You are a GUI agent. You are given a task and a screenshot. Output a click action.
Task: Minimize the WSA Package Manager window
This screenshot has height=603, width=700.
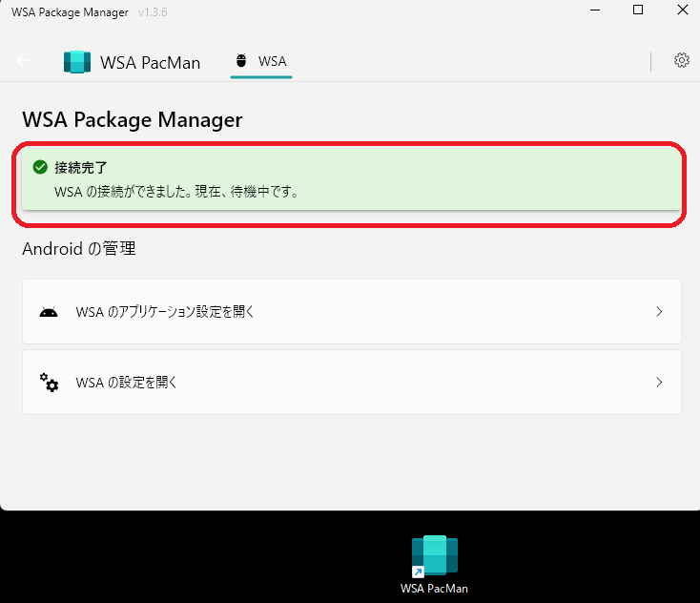[595, 10]
